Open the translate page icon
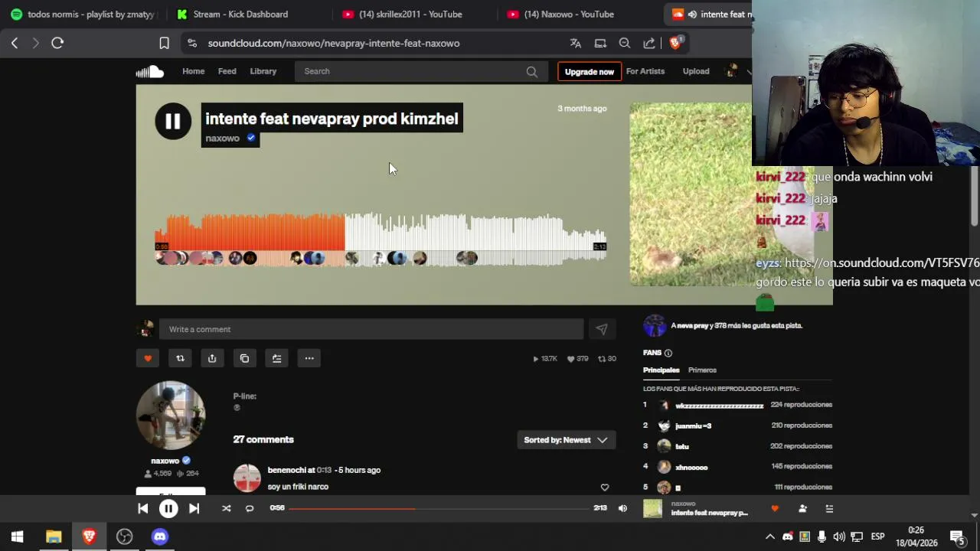 576,43
